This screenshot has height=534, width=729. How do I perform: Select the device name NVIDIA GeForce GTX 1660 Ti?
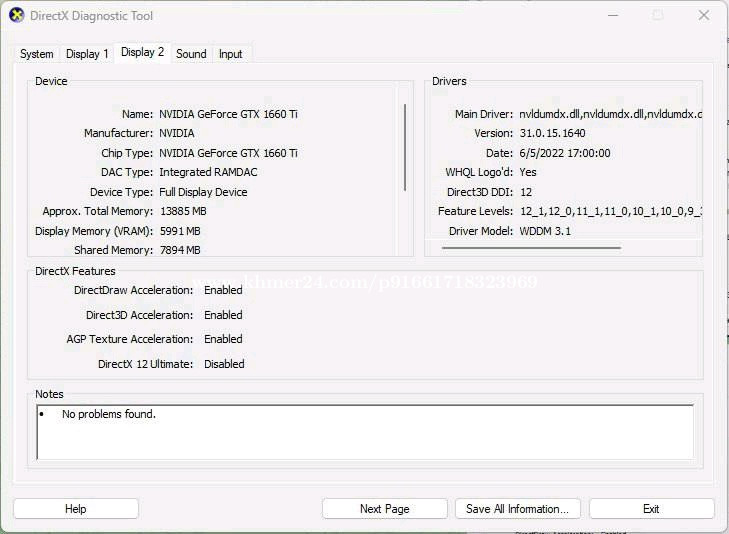pos(228,114)
